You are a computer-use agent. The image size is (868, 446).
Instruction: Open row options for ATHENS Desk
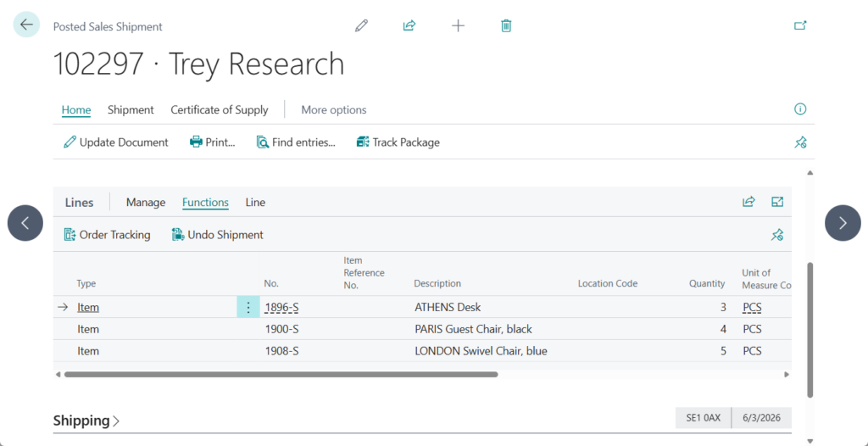click(x=248, y=308)
